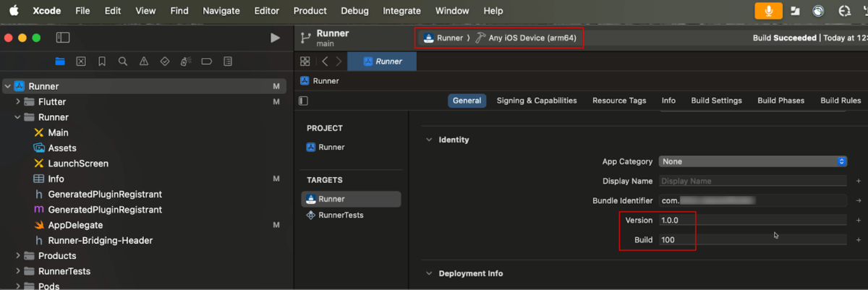Screen dimensions: 868x290
Task: Switch to Signing & Capabilities tab
Action: pos(537,101)
